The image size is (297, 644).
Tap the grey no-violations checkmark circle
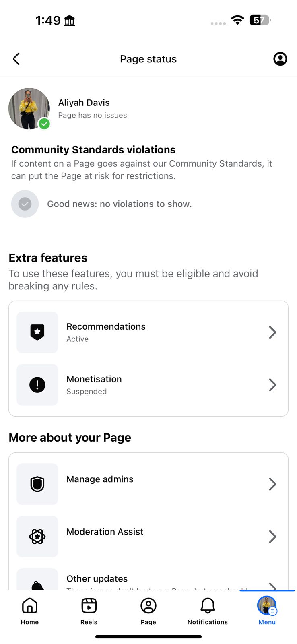click(x=25, y=204)
